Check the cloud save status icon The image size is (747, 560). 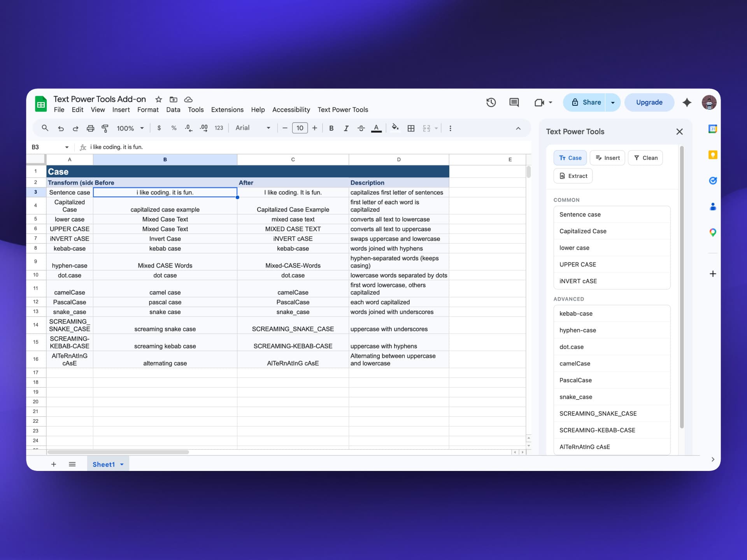click(x=188, y=100)
